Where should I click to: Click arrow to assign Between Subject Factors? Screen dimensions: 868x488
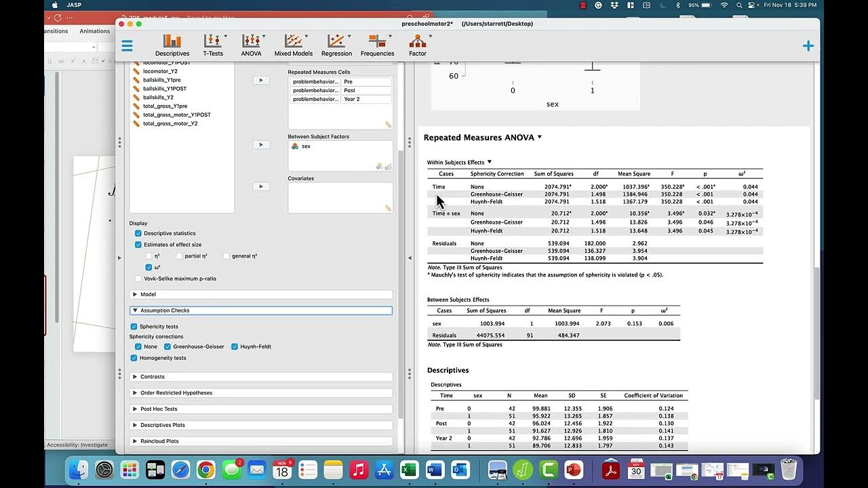pyautogui.click(x=261, y=144)
